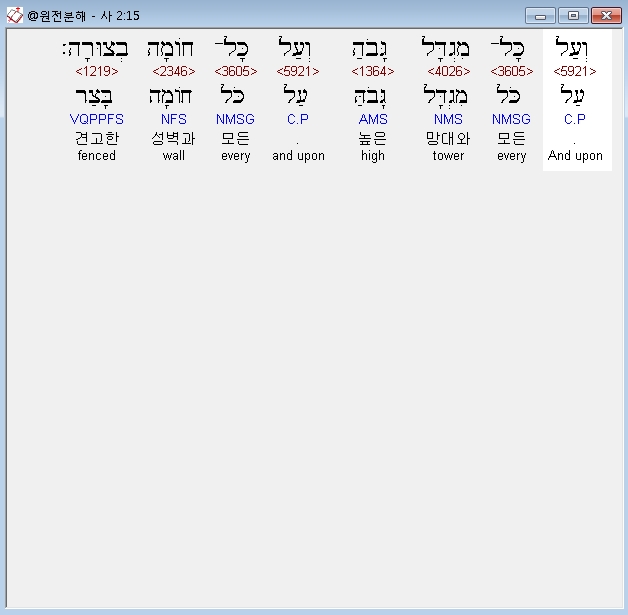Click 'every' beside the 'tower' gloss

(511, 156)
